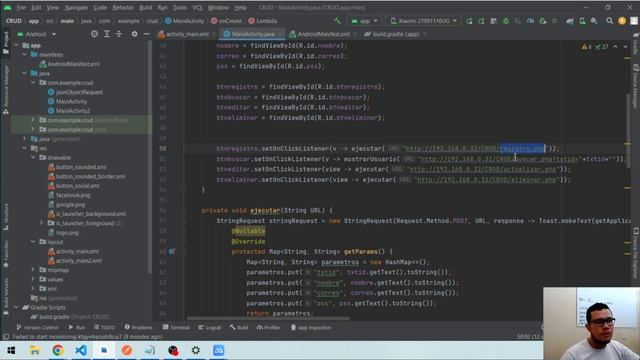This screenshot has width=640, height=360.
Task: Click the Select Opened File target icon
Action: click(94, 34)
